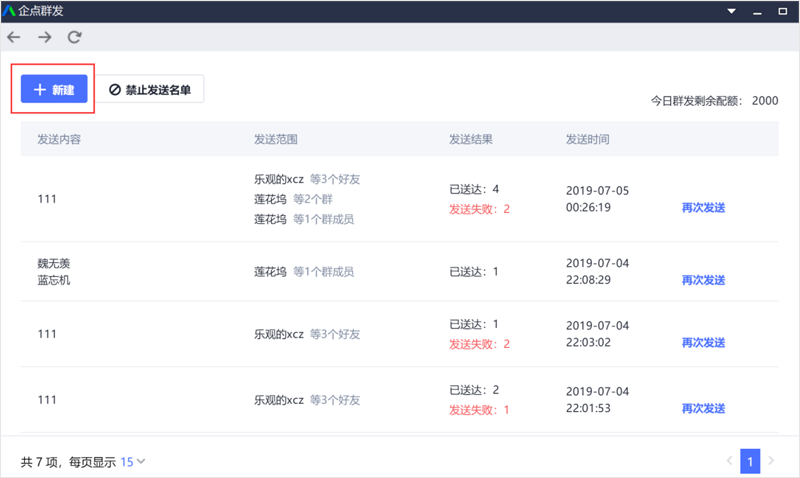Image resolution: width=800 pixels, height=478 pixels.
Task: Click 再次发送 for the 22:08:29 record
Action: coord(703,280)
